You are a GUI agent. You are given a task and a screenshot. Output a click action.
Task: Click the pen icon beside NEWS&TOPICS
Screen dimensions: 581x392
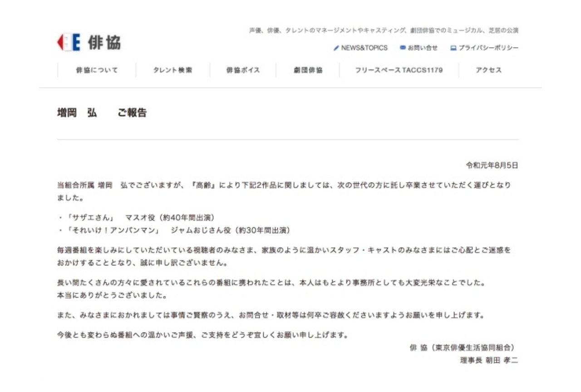click(336, 47)
